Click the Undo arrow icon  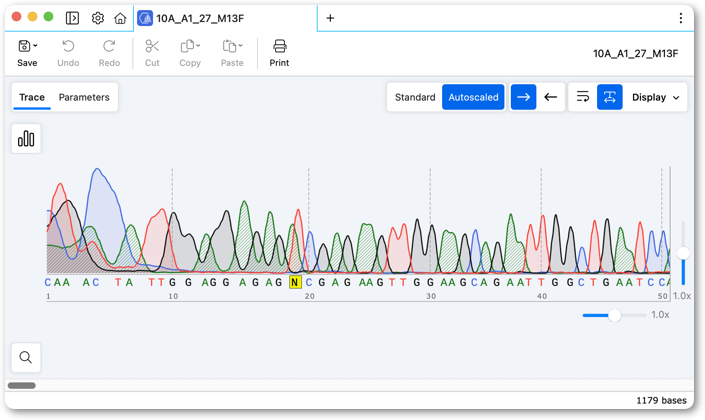click(x=68, y=46)
